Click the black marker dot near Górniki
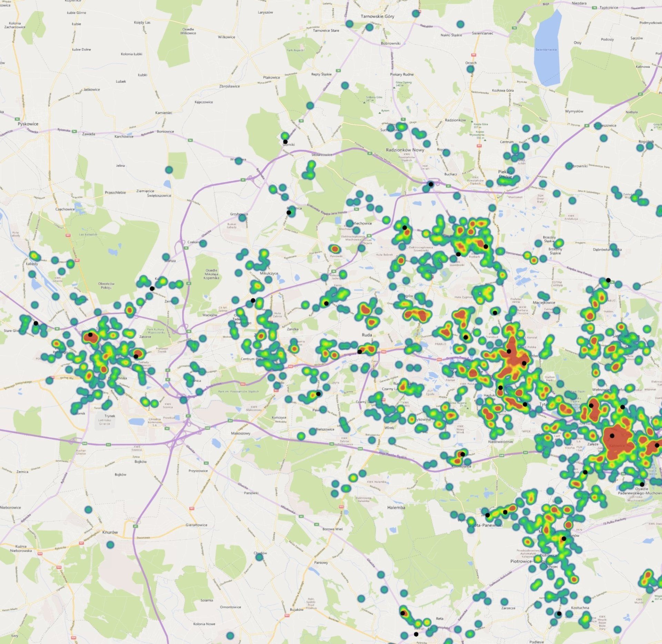 285,142
